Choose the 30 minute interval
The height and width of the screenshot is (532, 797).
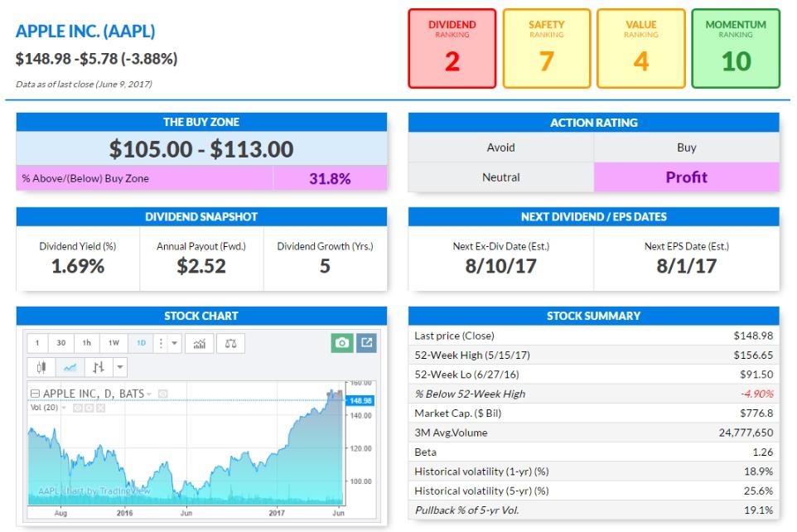click(x=61, y=344)
